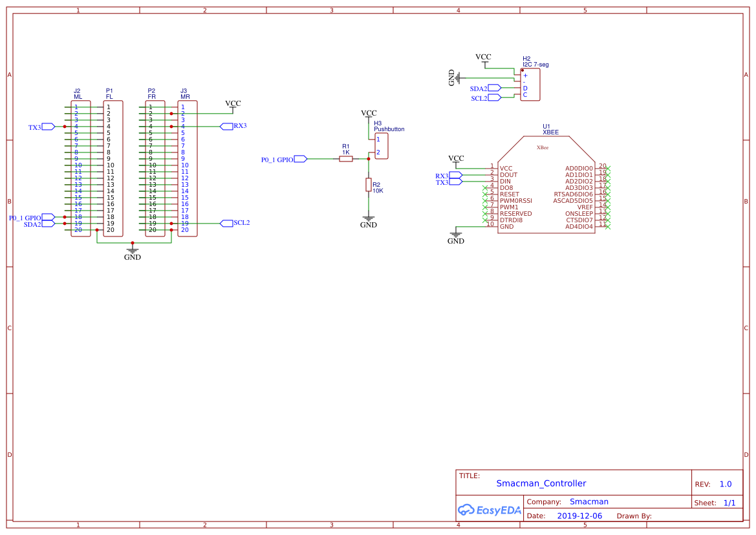The height and width of the screenshot is (535, 756).
Task: Click the "Drawn By:" field label
Action: (634, 516)
